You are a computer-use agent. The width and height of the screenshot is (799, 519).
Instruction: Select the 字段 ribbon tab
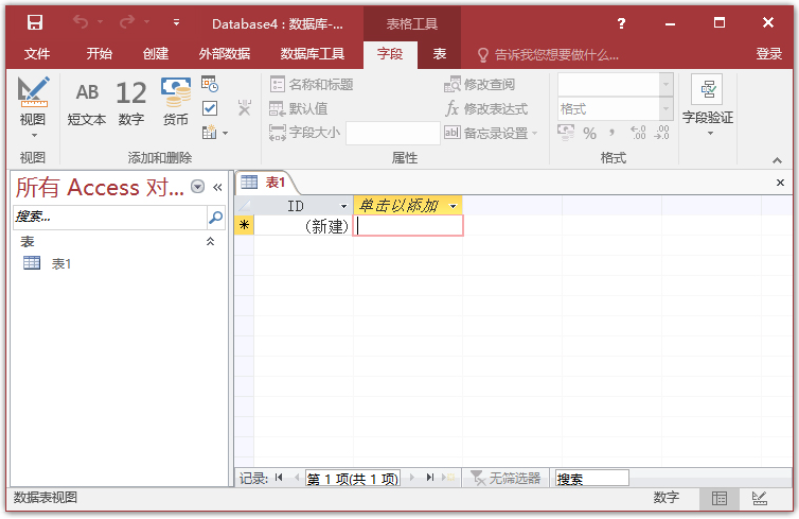click(x=390, y=54)
